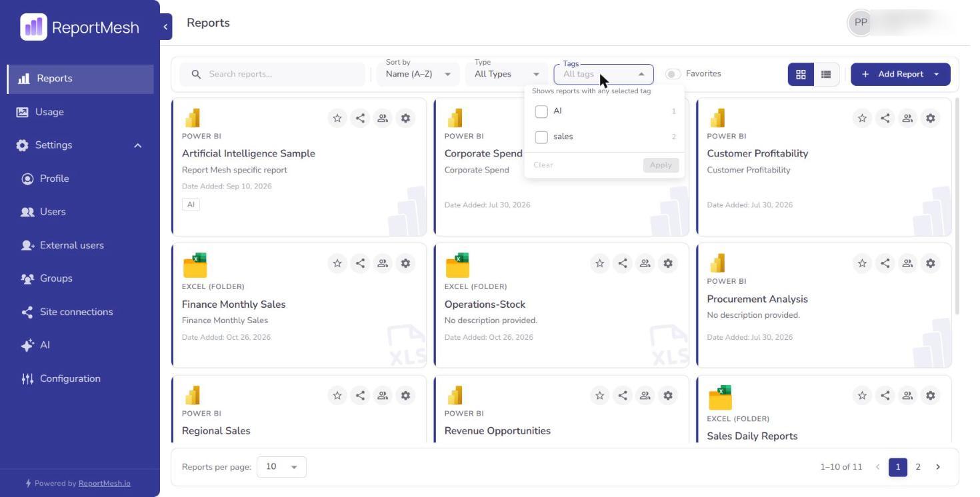Switch to grid view

801,75
